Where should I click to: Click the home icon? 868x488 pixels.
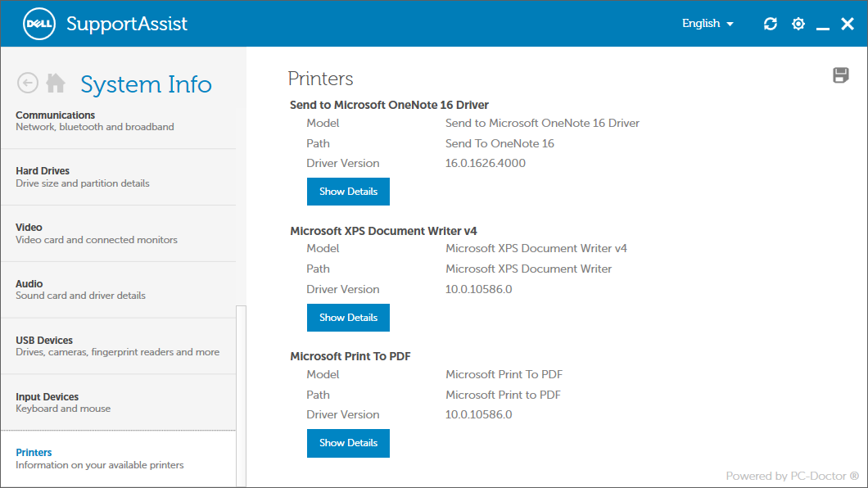pyautogui.click(x=56, y=83)
